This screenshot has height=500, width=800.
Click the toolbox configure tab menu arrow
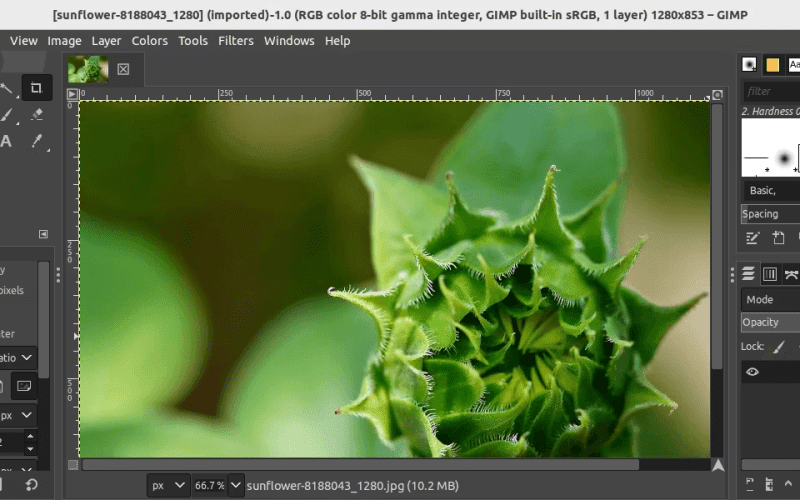(x=43, y=234)
